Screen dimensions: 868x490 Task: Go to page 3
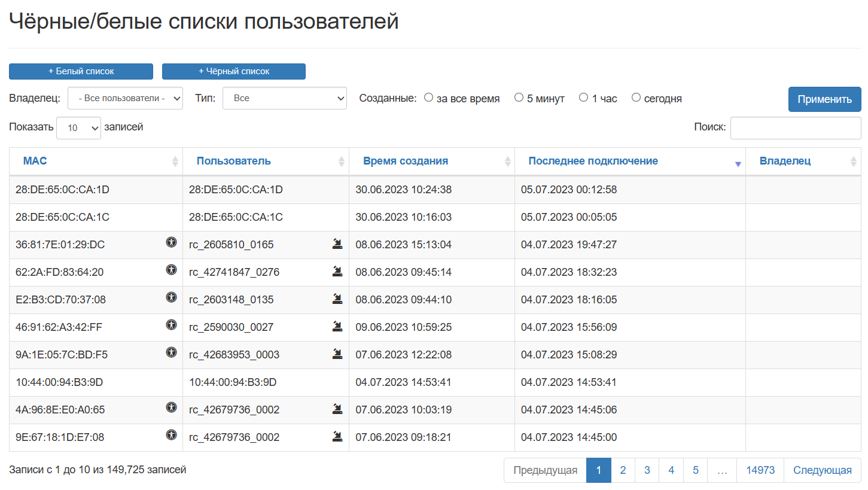647,470
